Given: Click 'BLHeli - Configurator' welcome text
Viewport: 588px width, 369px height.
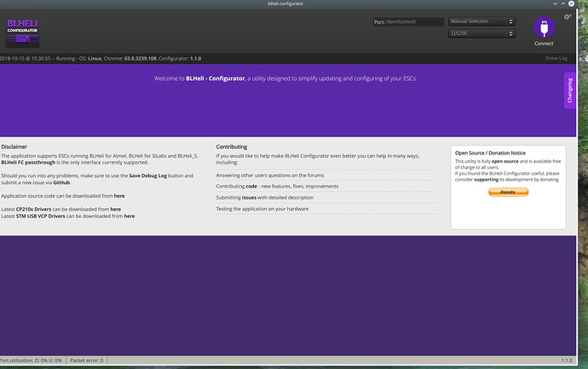Looking at the screenshot, I should 216,78.
